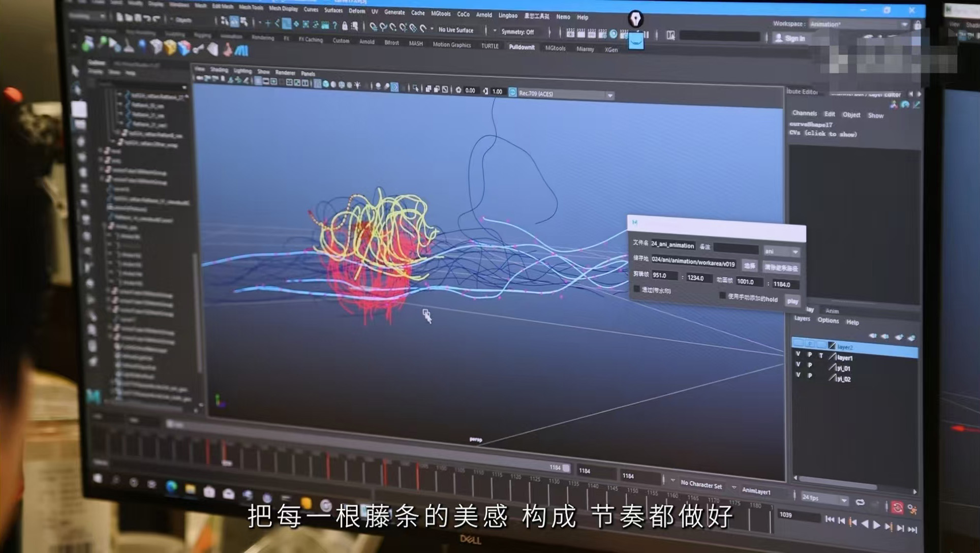Click the blue M-shaped shelf icon
Screen dimensions: 980x553
click(241, 50)
